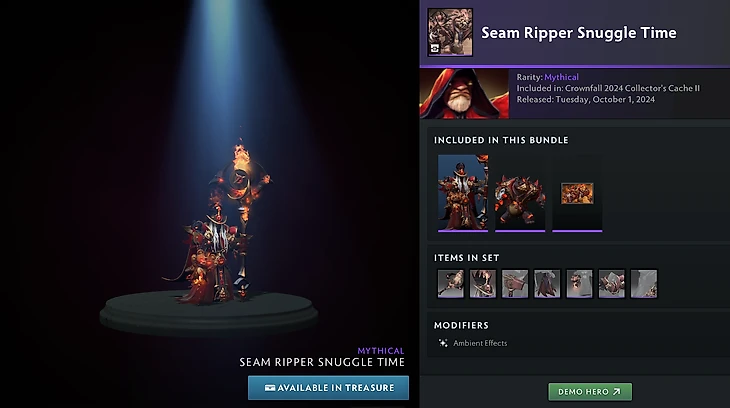The image size is (730, 408).
Task: Click the Demo Hero button
Action: coord(590,392)
